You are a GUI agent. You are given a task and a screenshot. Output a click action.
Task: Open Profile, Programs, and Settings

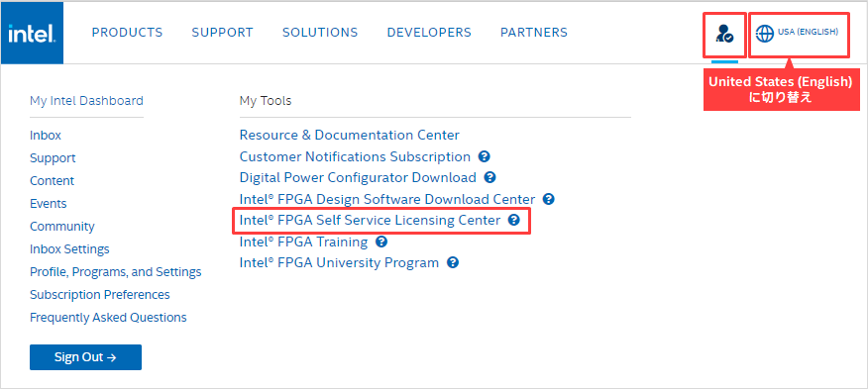[116, 272]
